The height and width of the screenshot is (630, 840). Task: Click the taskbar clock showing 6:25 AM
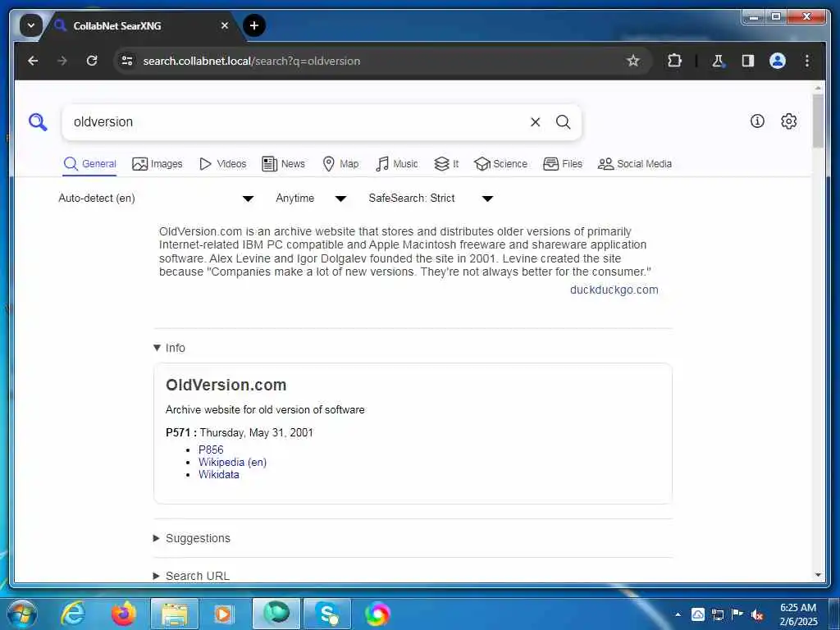pyautogui.click(x=798, y=614)
